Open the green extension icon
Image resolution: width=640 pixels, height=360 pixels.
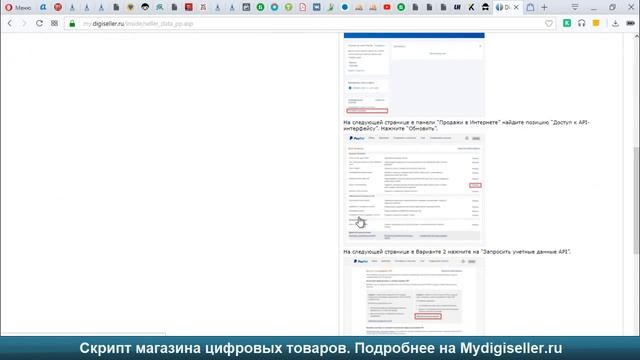pos(567,23)
